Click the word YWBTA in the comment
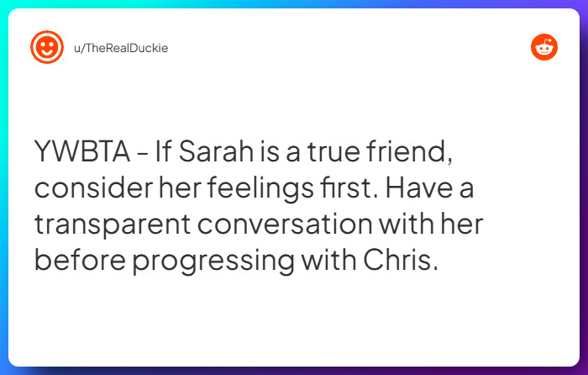Viewport: 588px width, 375px height. point(82,151)
